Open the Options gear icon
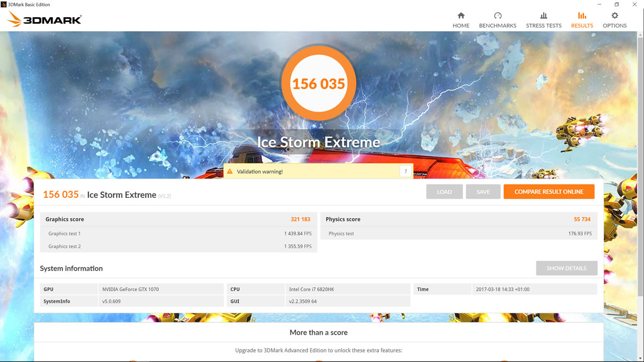Viewport: 644px width, 362px height. coord(614,16)
